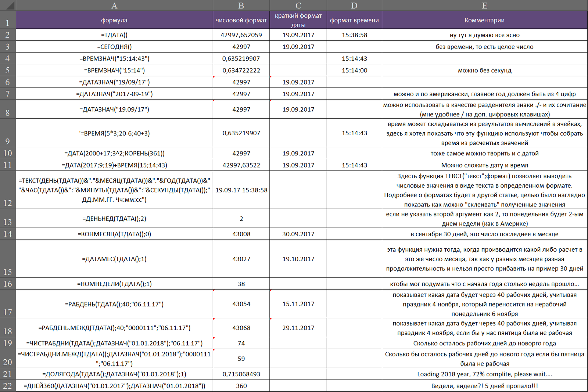The width and height of the screenshot is (588, 392).
Task: Select cell =КОНМЕСЯЦА(ТДАТА();0)
Action: point(114,234)
